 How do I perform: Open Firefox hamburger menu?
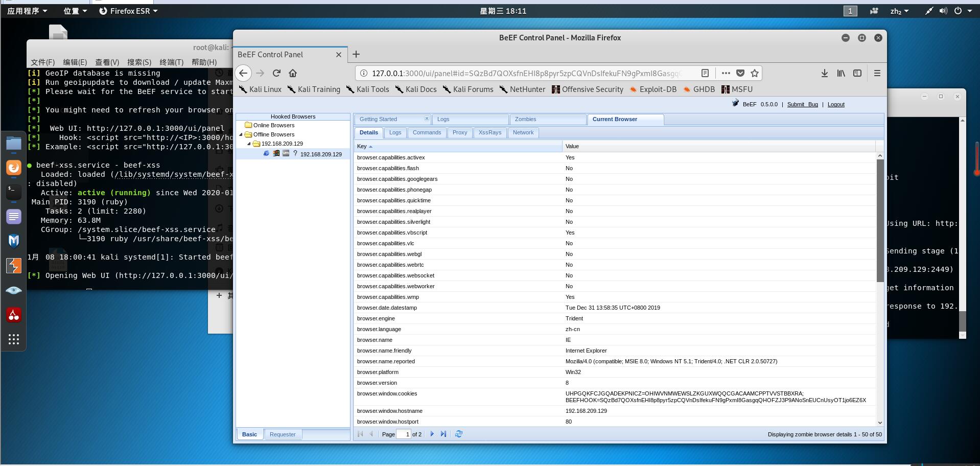pyautogui.click(x=877, y=73)
